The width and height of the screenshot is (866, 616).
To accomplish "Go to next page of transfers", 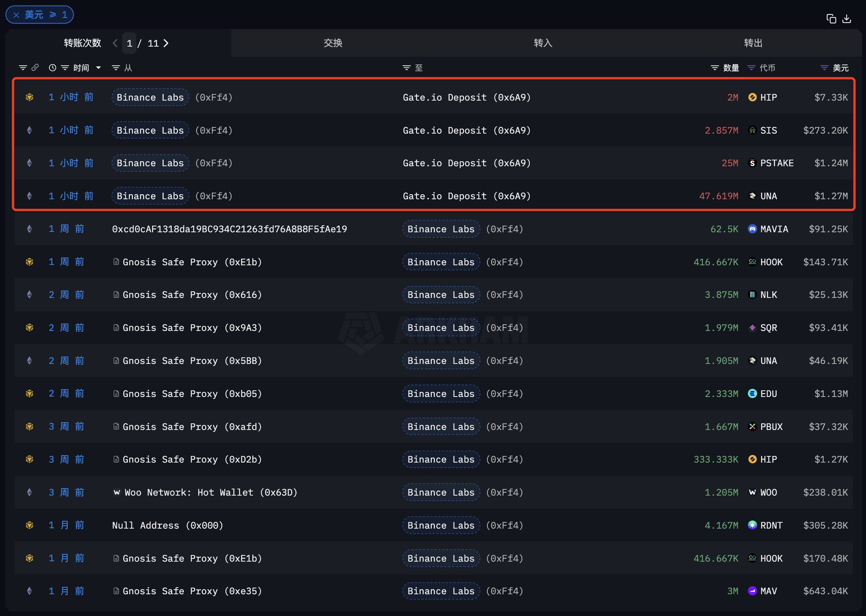I will point(166,43).
